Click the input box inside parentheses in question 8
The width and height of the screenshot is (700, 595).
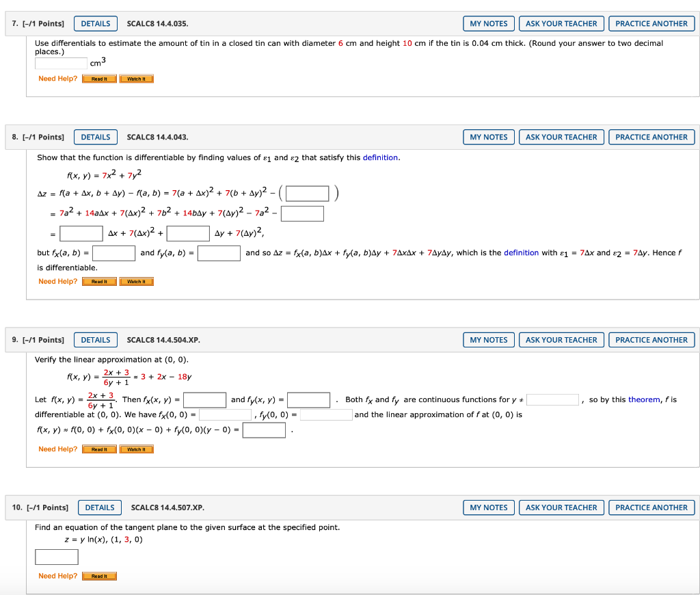pos(307,194)
